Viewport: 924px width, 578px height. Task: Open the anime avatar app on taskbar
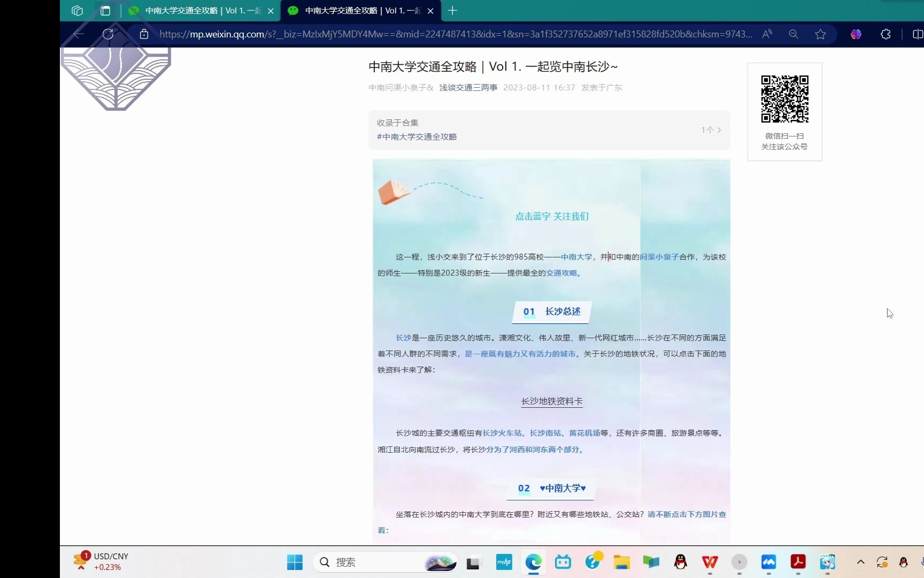827,562
